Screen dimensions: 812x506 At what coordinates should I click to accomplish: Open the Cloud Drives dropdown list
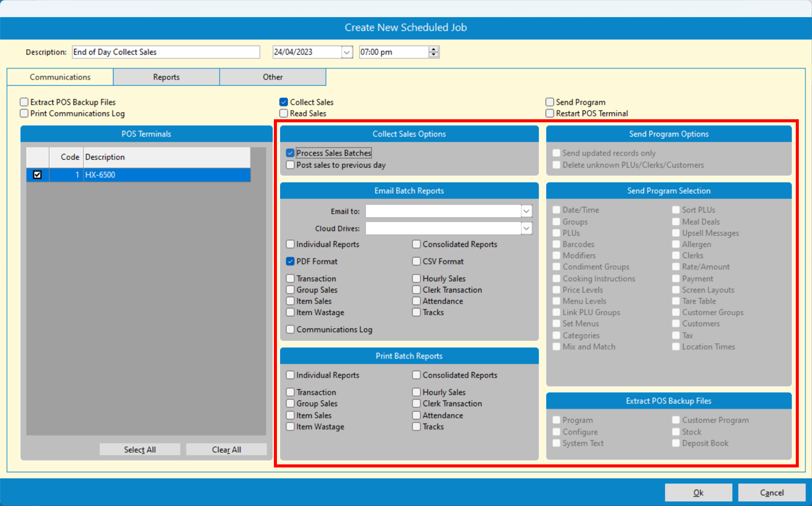526,228
